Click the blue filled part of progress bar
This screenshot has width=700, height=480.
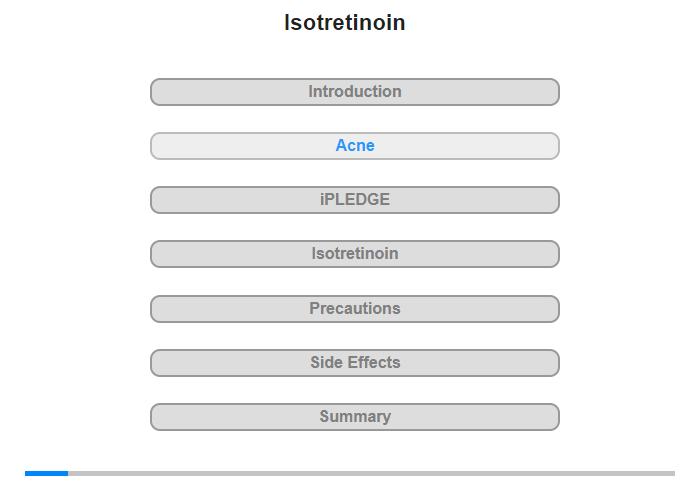click(46, 473)
